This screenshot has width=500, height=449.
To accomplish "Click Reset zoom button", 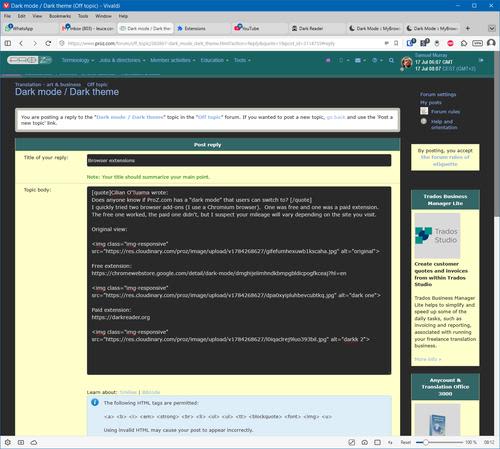I will 406,442.
